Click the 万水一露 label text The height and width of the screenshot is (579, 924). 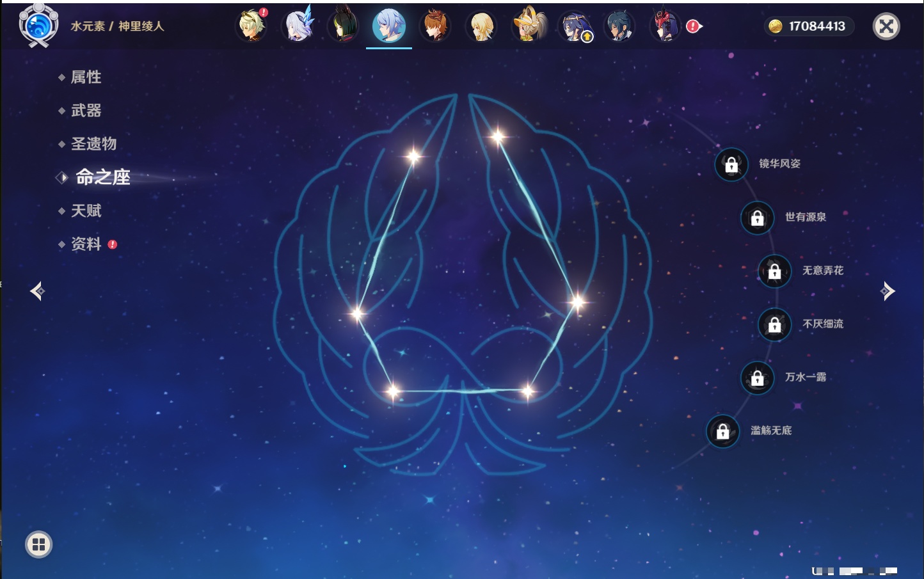tap(806, 377)
